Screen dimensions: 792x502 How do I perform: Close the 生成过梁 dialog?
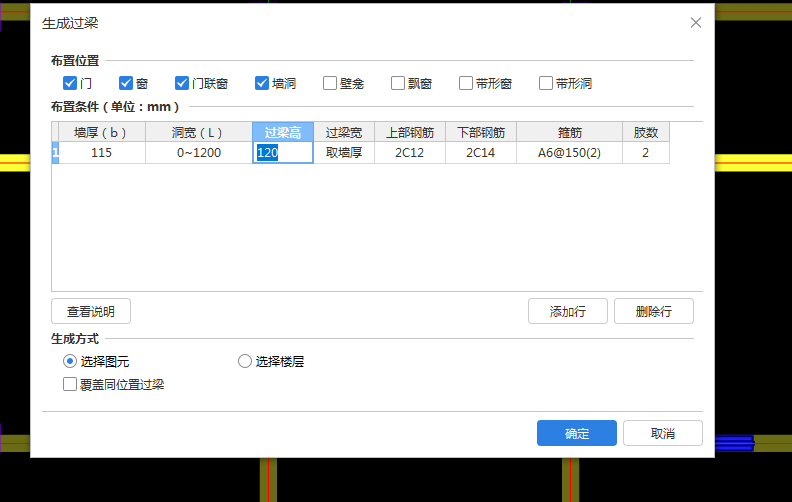click(696, 23)
